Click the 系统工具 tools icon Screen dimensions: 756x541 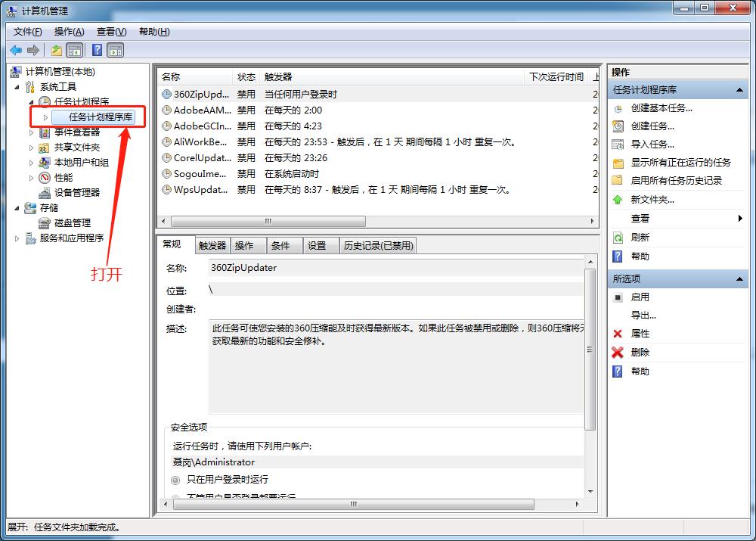30,87
